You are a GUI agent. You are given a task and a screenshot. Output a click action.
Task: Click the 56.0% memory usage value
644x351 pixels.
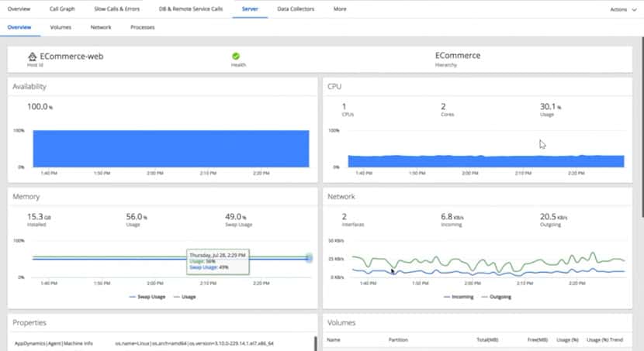(x=137, y=216)
